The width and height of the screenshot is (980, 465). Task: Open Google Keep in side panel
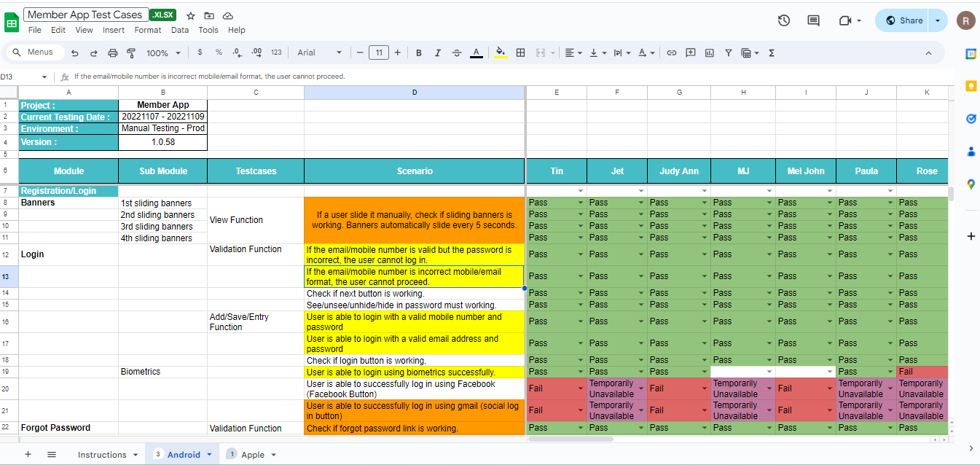point(971,86)
